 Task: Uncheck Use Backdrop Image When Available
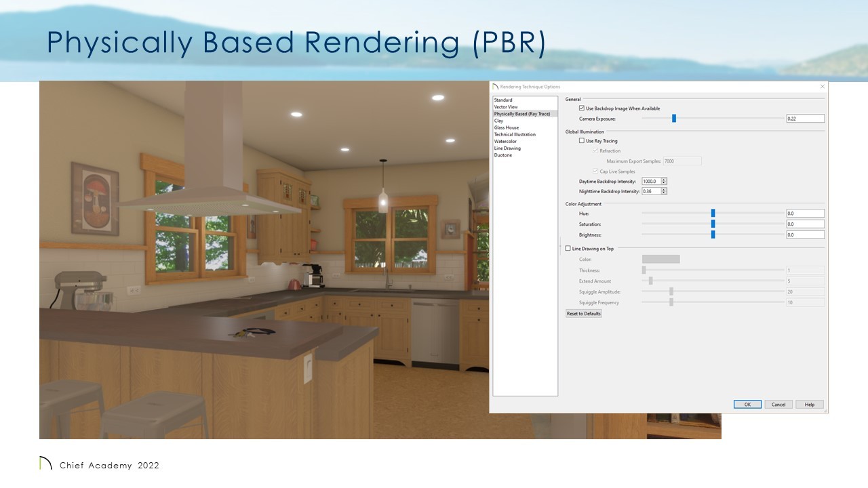click(x=582, y=108)
